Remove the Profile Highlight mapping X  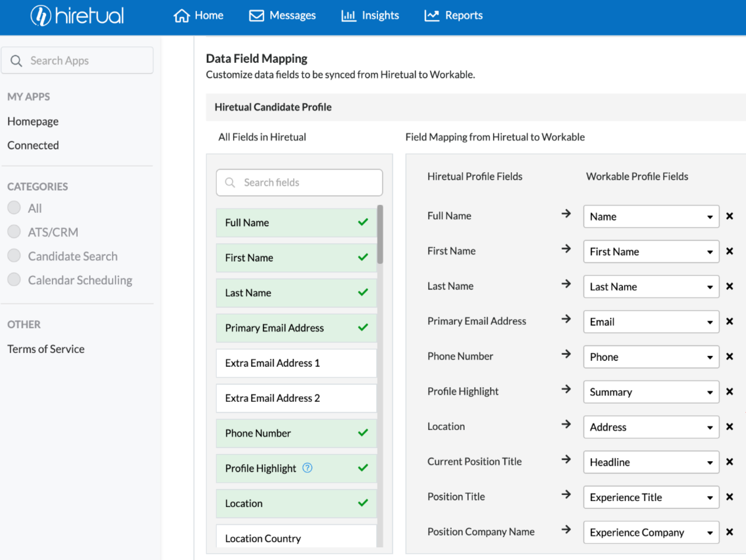730,392
